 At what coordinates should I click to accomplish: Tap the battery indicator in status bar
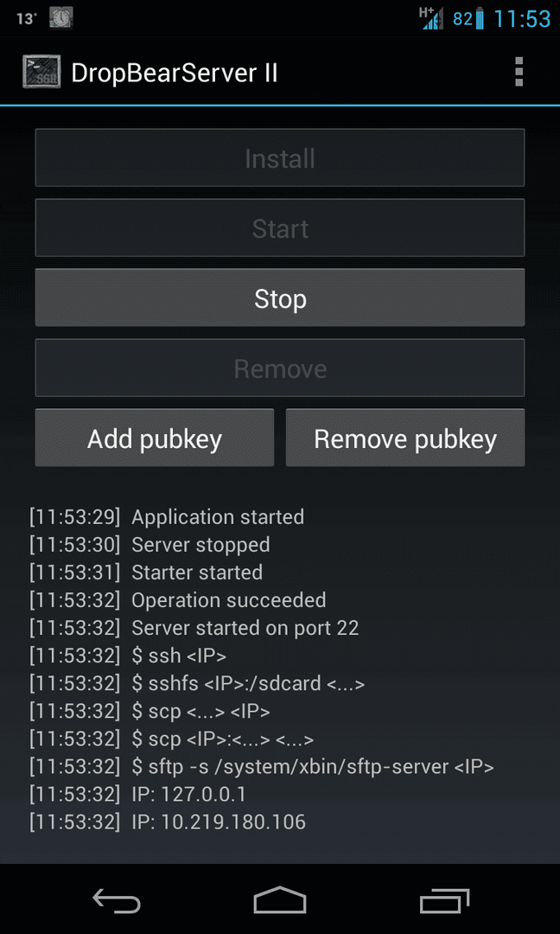(480, 19)
